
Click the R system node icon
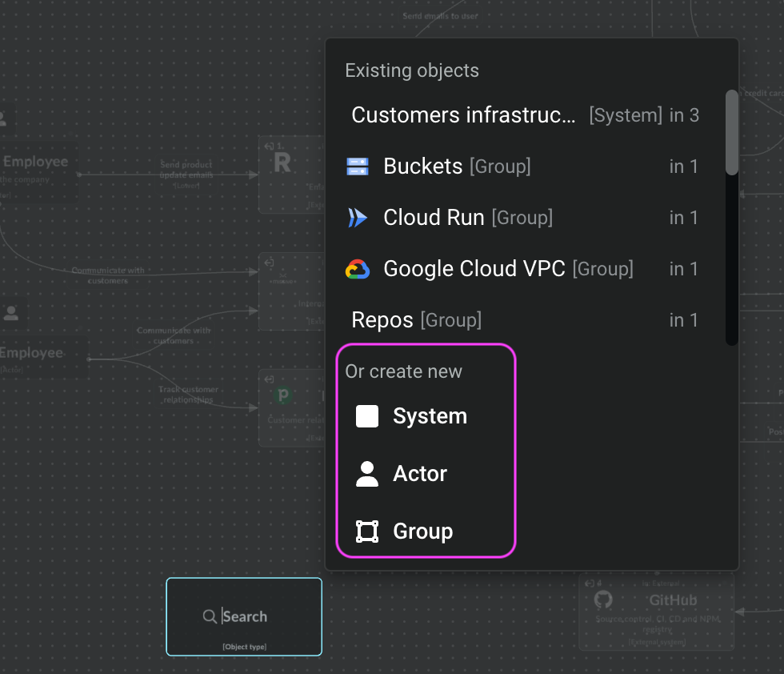point(282,164)
